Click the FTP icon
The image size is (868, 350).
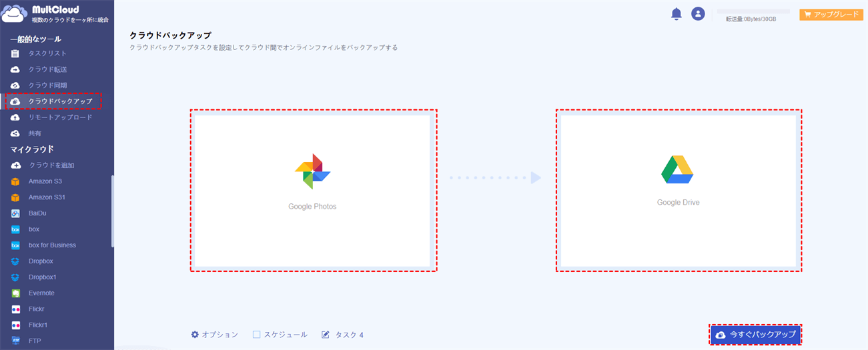tap(15, 341)
